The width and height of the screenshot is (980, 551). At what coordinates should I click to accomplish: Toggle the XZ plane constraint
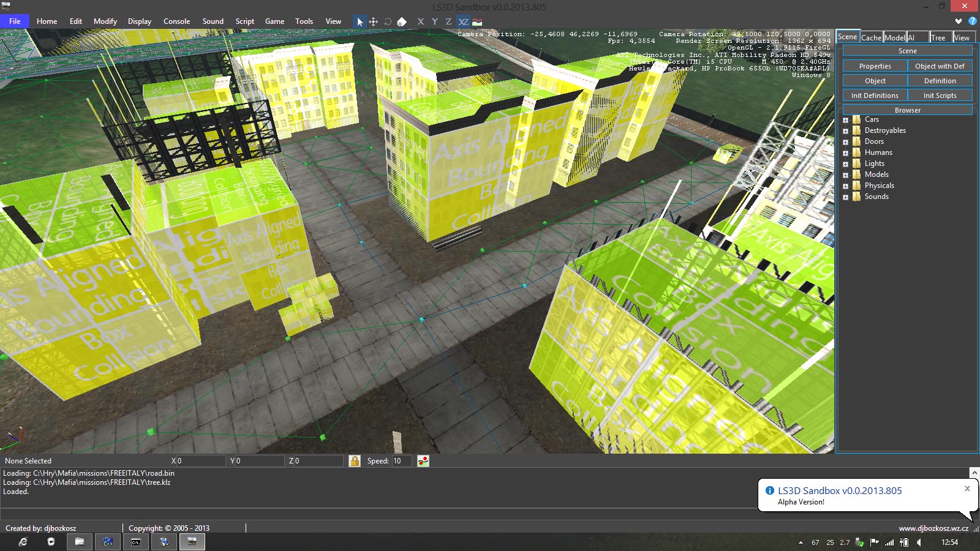(463, 21)
